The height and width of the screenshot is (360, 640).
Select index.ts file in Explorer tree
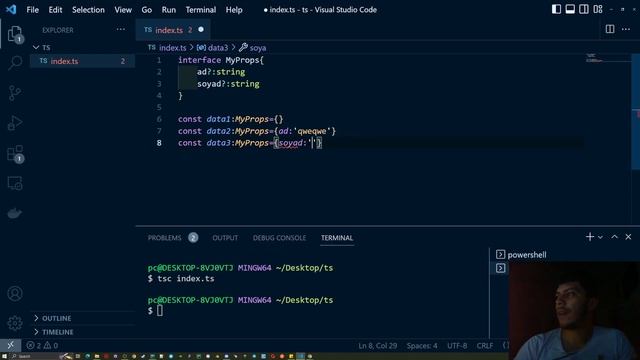pyautogui.click(x=82, y=61)
